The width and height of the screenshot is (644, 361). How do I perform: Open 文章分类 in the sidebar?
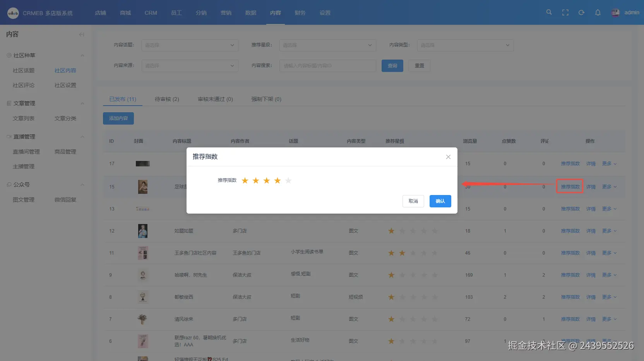[65, 118]
